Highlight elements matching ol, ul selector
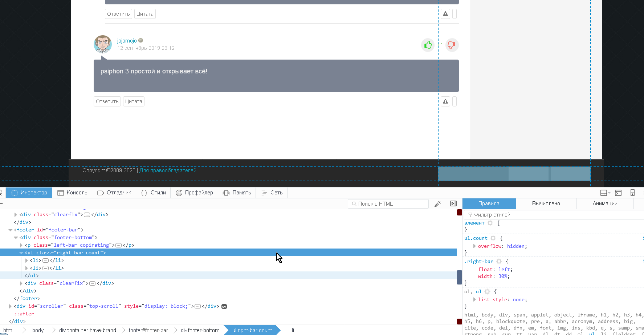The image size is (644, 335). click(x=487, y=292)
